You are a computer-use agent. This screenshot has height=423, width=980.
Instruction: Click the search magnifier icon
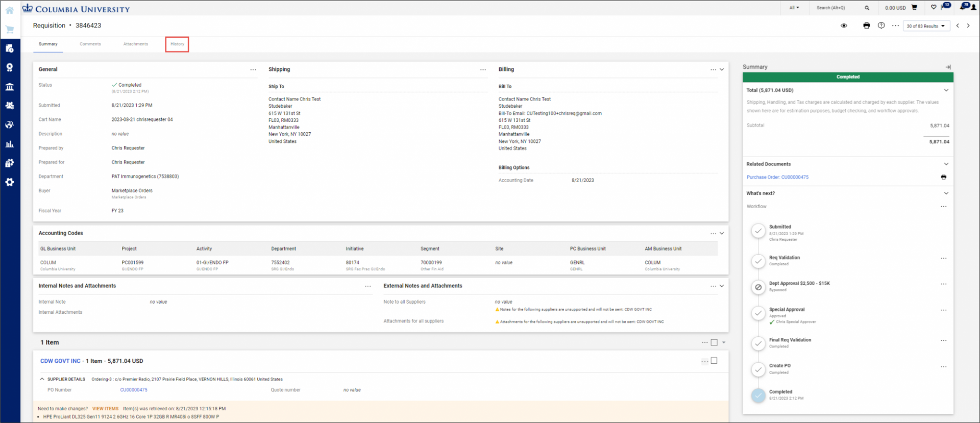[867, 8]
